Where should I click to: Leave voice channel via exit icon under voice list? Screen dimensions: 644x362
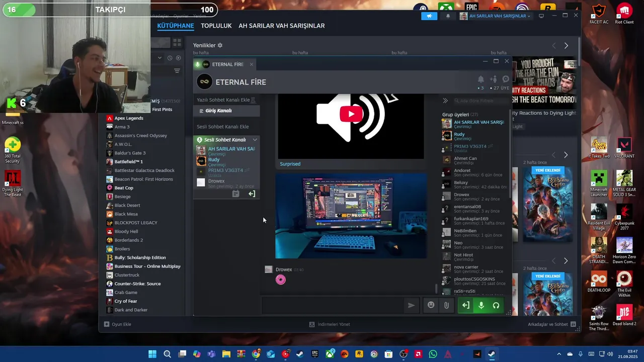[252, 194]
